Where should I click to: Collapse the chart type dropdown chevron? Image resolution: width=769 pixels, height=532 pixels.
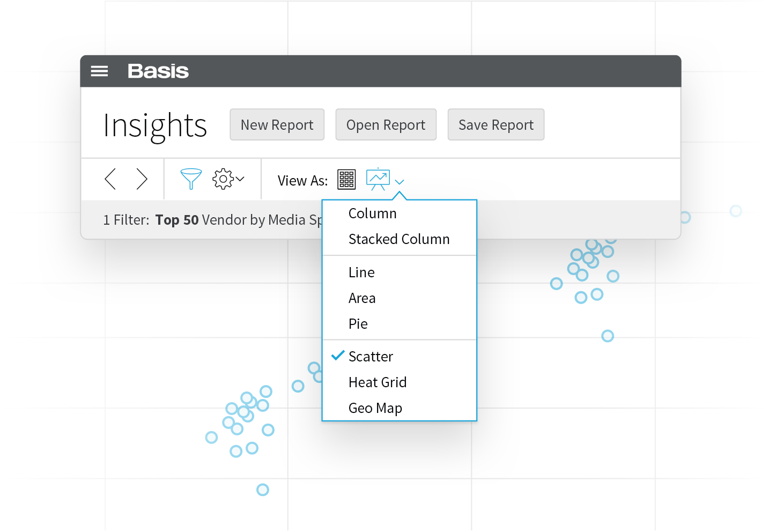click(400, 182)
